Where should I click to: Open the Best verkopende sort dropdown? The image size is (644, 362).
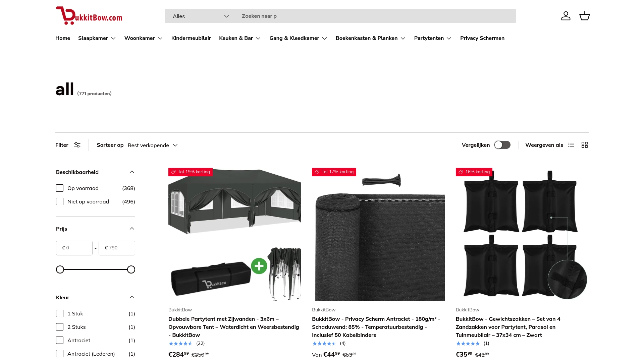(x=153, y=145)
